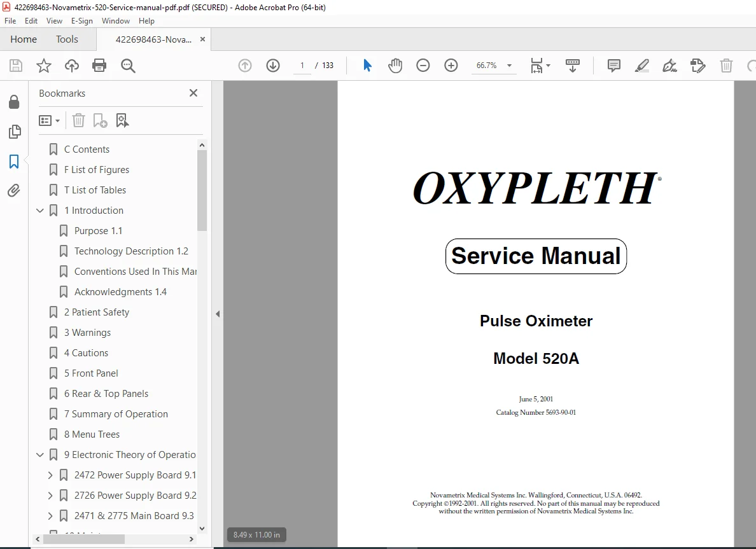The width and height of the screenshot is (756, 549).
Task: Click bookmarks horizontal scrollbar left arrow
Action: (38, 539)
